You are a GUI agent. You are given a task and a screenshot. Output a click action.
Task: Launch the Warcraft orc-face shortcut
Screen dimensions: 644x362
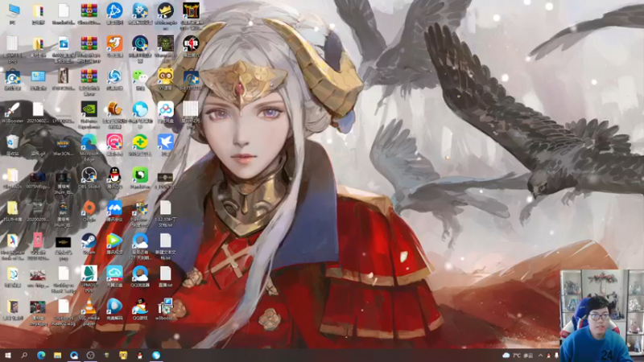[x=166, y=44]
